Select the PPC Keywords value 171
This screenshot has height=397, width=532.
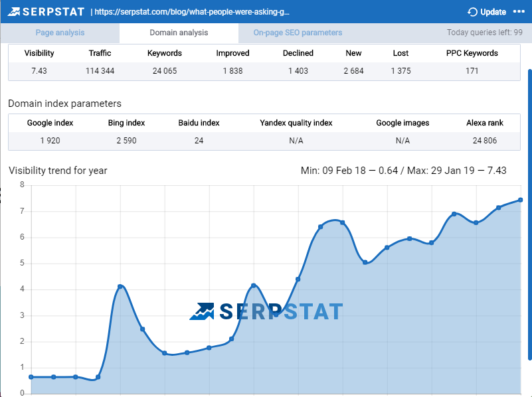[x=472, y=71]
